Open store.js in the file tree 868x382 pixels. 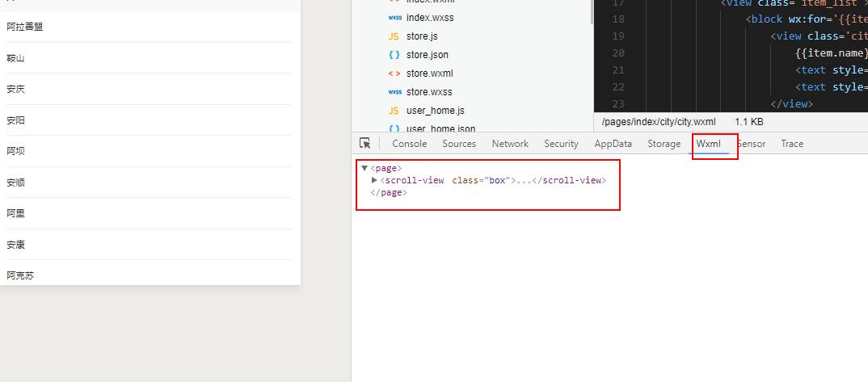tap(422, 36)
